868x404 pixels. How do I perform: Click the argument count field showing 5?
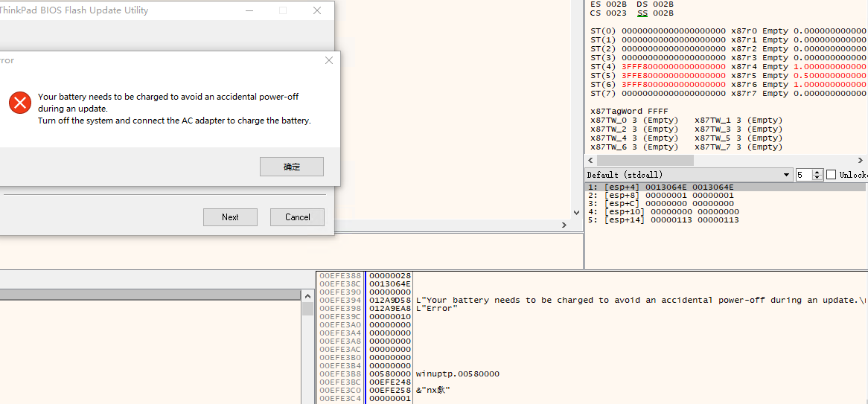pyautogui.click(x=804, y=175)
